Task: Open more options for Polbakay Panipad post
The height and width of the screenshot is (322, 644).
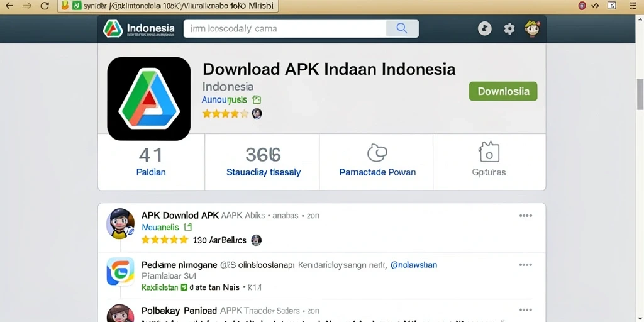Action: [x=525, y=310]
